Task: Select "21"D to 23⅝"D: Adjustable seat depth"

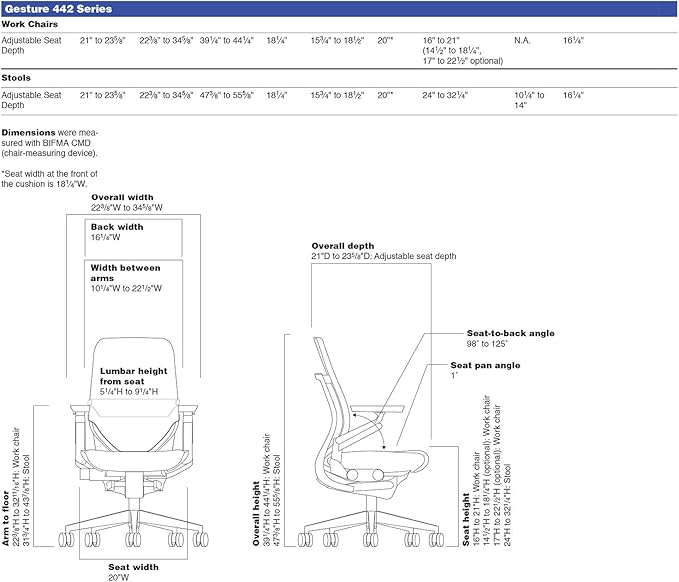Action: pyautogui.click(x=384, y=256)
